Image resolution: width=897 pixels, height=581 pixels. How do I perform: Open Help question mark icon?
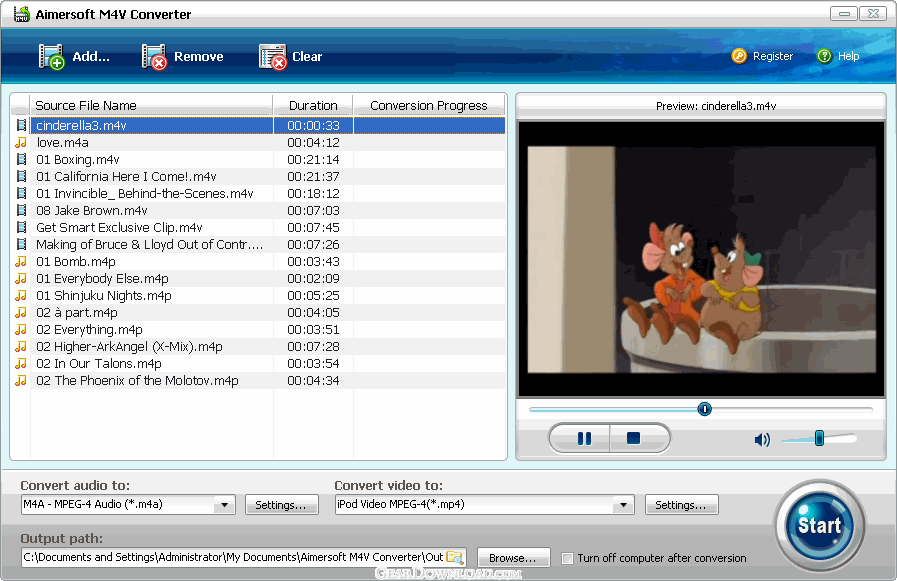824,56
